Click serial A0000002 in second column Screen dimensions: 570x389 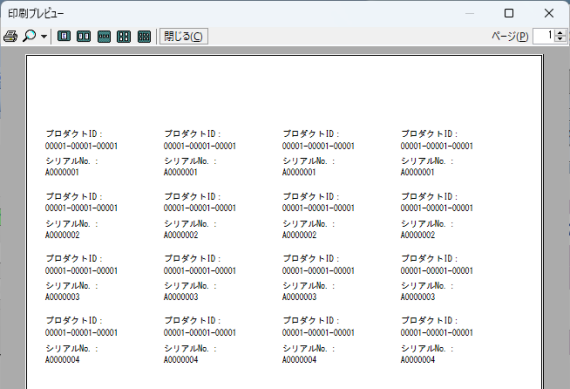(181, 235)
